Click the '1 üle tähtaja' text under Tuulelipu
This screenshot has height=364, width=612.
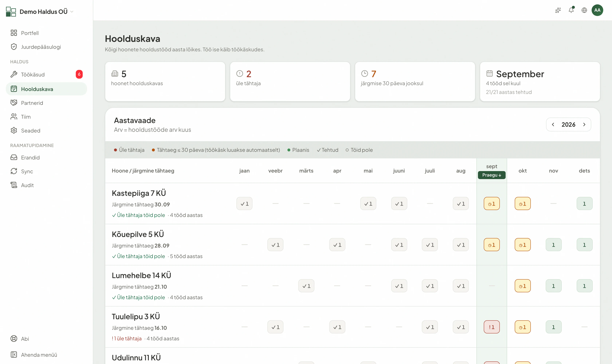pos(127,339)
